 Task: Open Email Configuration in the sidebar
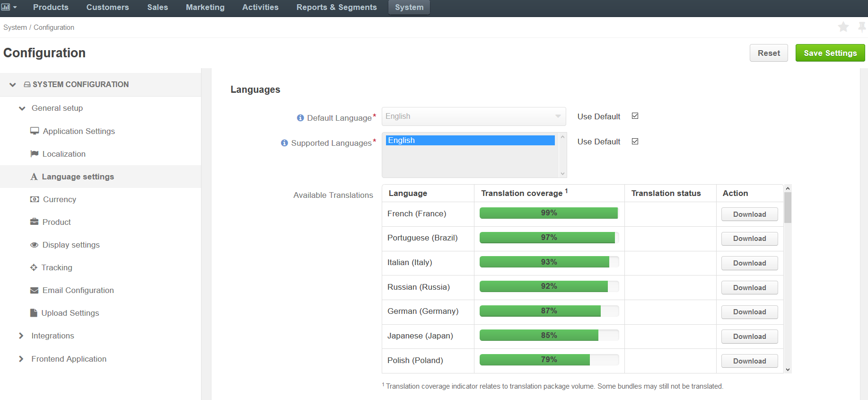coord(78,290)
